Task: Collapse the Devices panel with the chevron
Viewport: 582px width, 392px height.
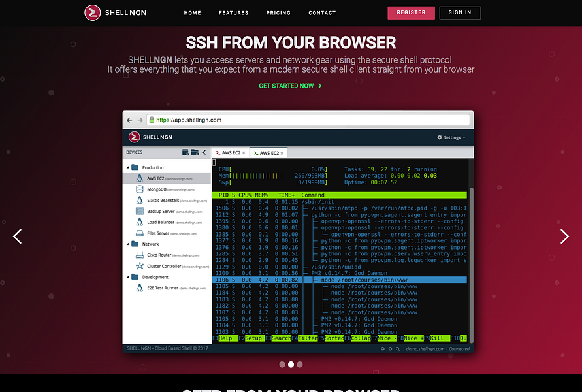Action: coord(204,152)
